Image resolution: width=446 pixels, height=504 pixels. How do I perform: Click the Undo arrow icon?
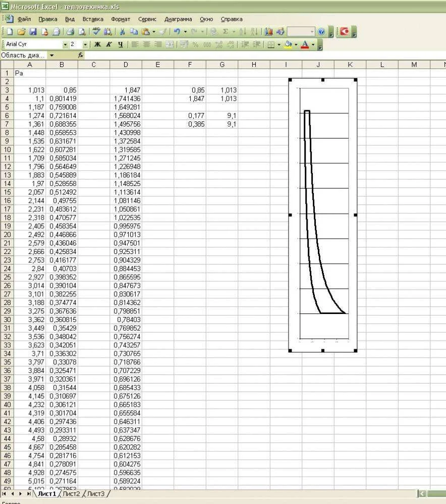(x=177, y=32)
